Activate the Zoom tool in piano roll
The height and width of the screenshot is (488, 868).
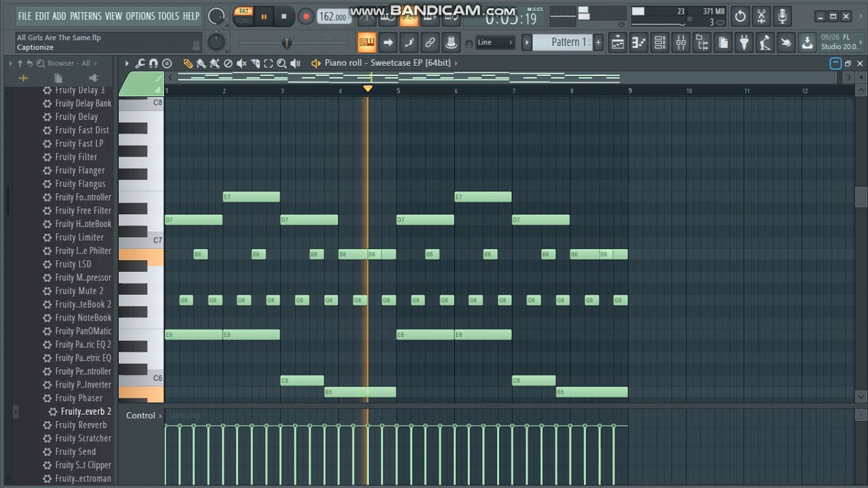pos(281,63)
